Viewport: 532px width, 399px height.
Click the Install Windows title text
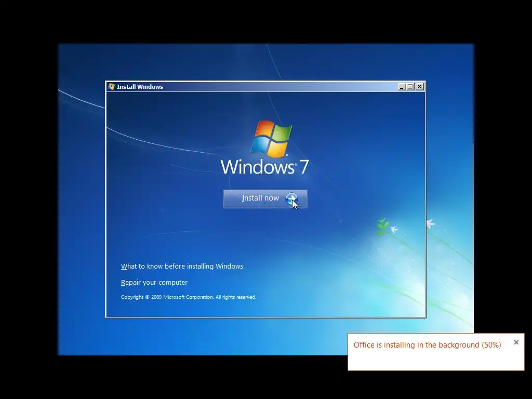pyautogui.click(x=140, y=87)
